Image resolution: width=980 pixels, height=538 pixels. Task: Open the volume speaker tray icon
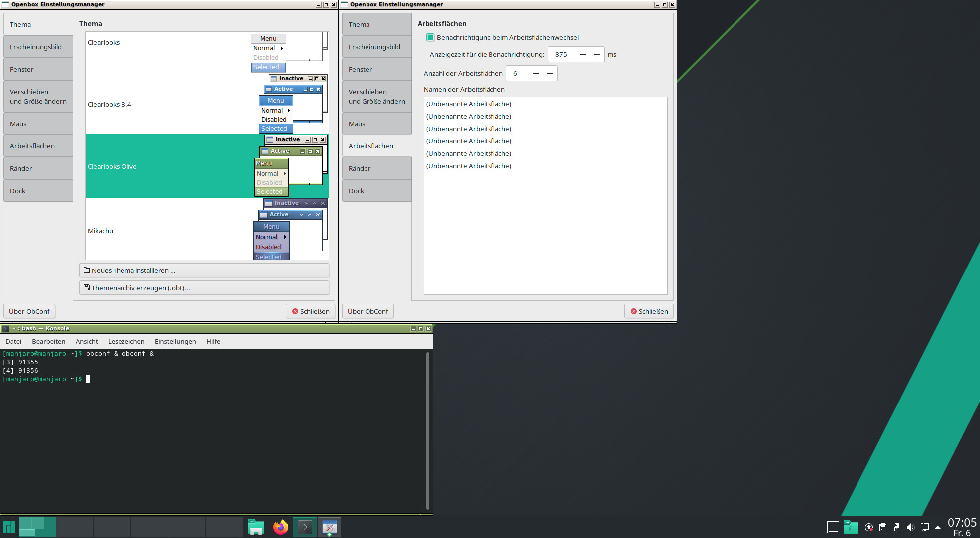coord(911,527)
